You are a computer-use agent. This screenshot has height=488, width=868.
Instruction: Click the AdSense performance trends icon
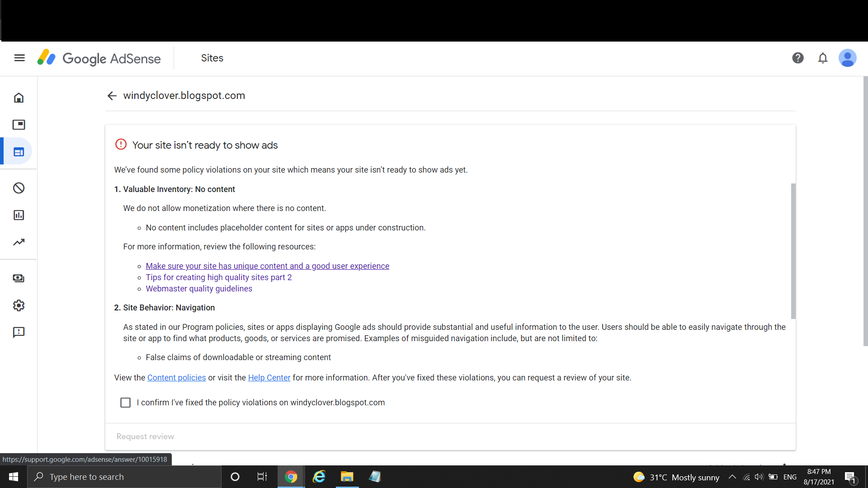coord(19,242)
